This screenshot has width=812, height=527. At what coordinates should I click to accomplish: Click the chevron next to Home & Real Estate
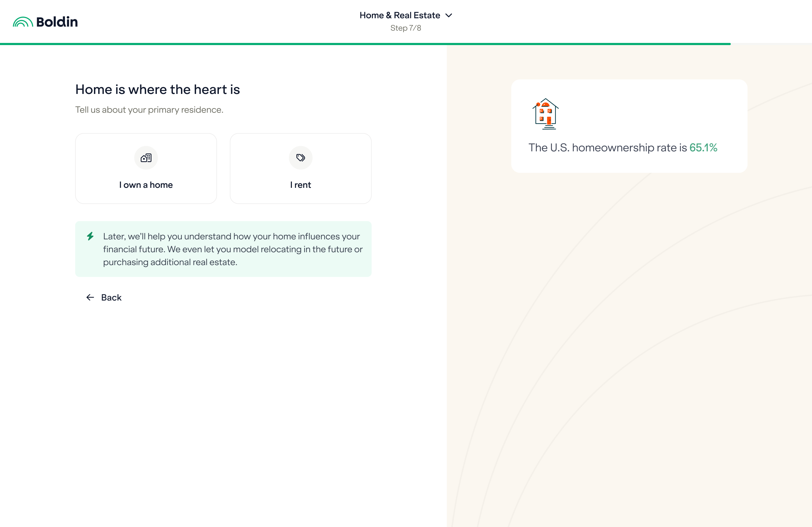pos(449,15)
